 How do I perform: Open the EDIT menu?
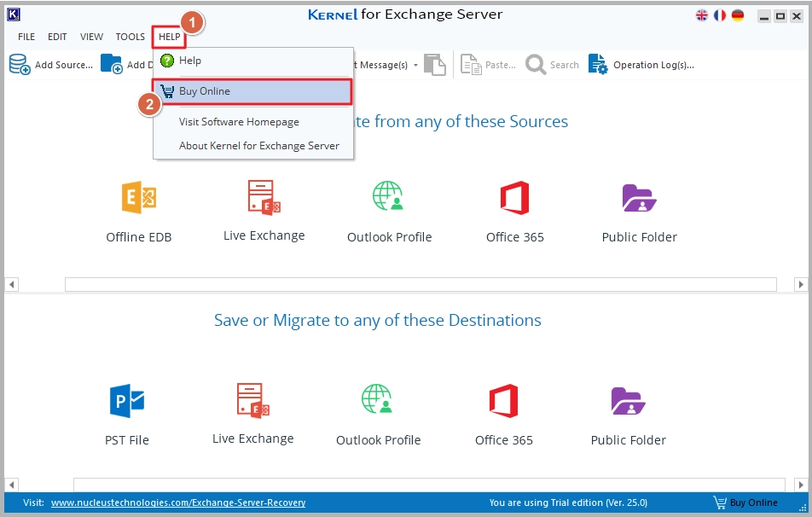pos(57,37)
